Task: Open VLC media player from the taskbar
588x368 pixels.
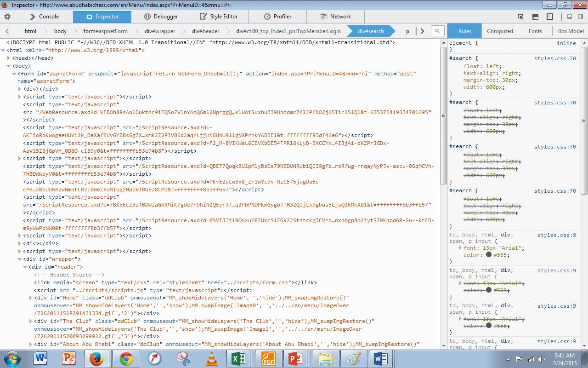Action: pos(211,359)
